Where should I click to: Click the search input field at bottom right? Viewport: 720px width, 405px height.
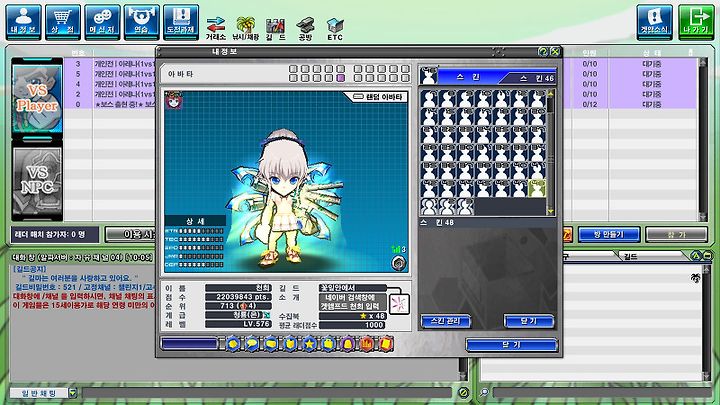pos(602,393)
